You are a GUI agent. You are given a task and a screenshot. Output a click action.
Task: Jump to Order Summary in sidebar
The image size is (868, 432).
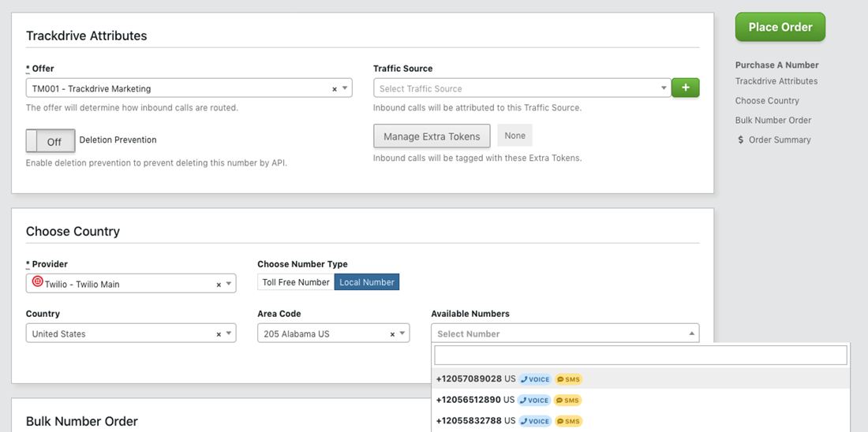(780, 140)
